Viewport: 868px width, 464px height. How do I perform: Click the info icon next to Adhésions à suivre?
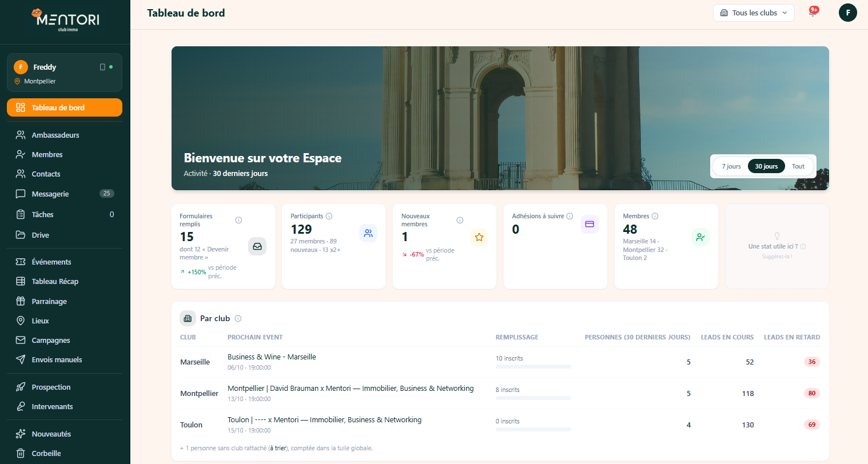570,216
